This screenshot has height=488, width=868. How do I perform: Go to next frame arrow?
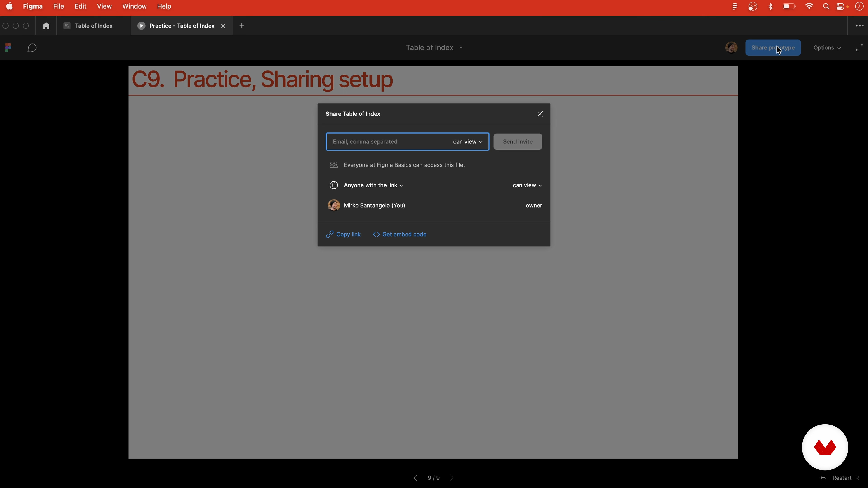pyautogui.click(x=452, y=478)
